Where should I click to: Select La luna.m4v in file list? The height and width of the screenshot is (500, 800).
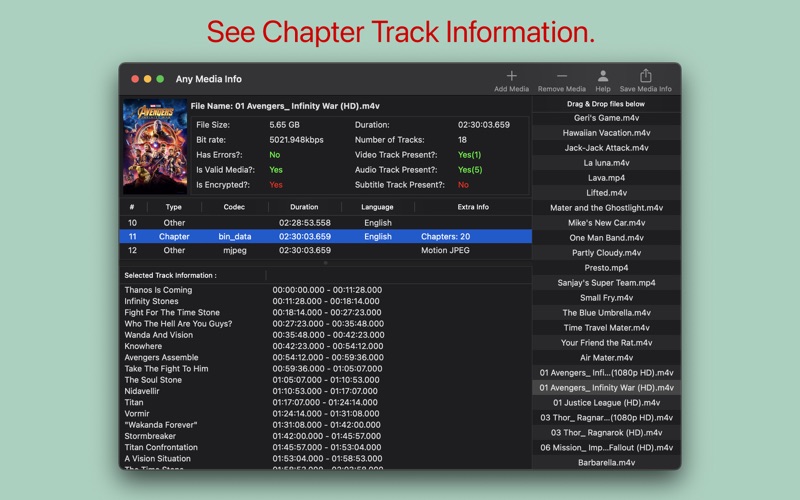[x=606, y=163]
